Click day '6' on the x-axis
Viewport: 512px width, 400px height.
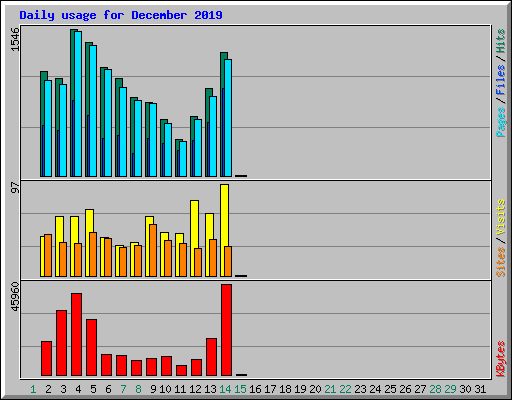(108, 389)
